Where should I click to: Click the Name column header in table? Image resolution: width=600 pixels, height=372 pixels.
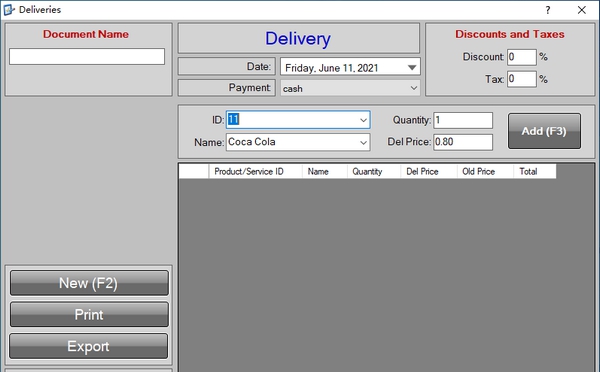pyautogui.click(x=325, y=171)
